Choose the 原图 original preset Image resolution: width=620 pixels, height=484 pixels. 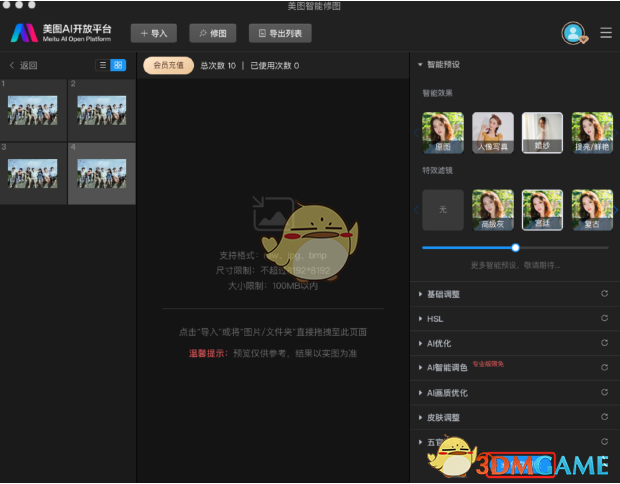[443, 133]
